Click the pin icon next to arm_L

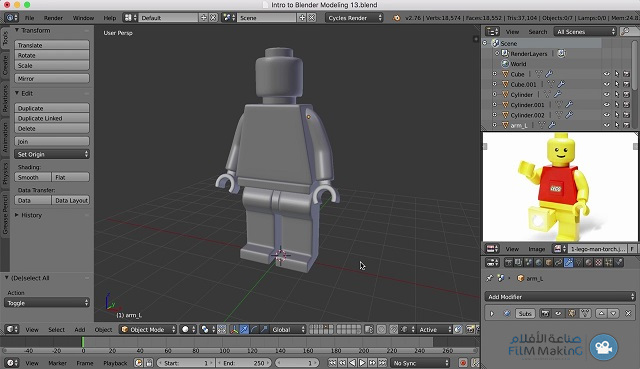(x=489, y=278)
